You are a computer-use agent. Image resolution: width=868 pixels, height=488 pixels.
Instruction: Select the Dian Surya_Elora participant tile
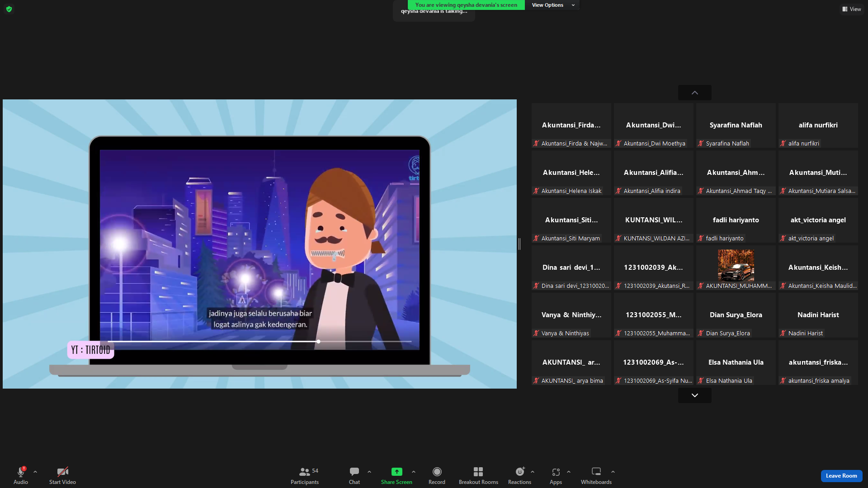pyautogui.click(x=736, y=315)
